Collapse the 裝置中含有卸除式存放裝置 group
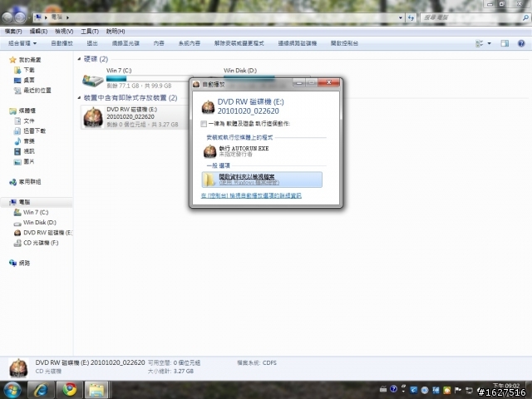The image size is (532, 399). coord(79,98)
